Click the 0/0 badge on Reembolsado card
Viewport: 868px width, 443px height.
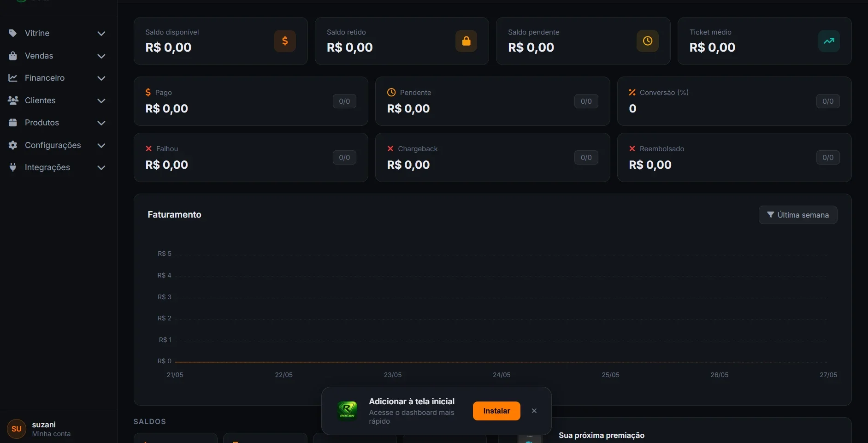828,158
